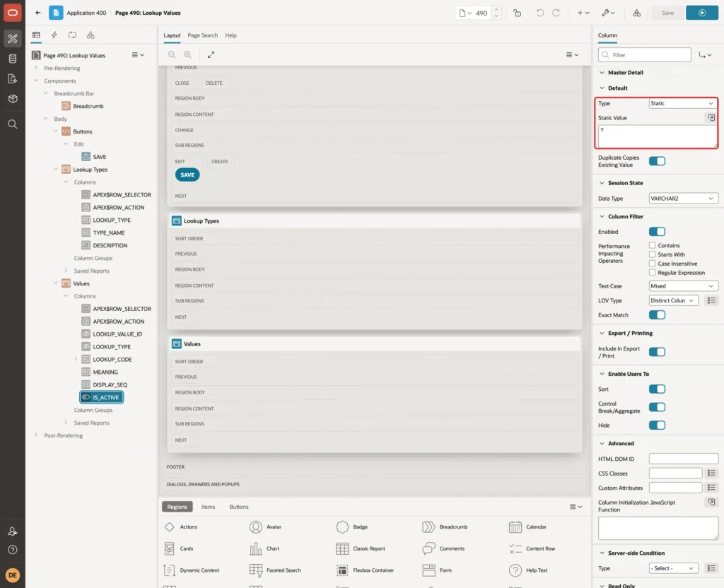This screenshot has height=588, width=724.
Task: Switch to the Page Search tab
Action: pos(202,35)
